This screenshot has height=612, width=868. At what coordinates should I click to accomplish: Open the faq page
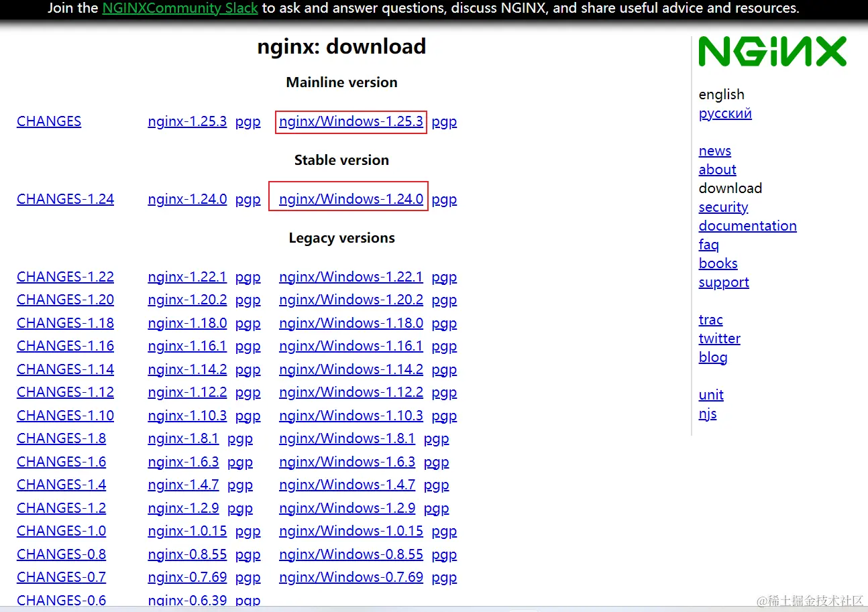pyautogui.click(x=708, y=245)
